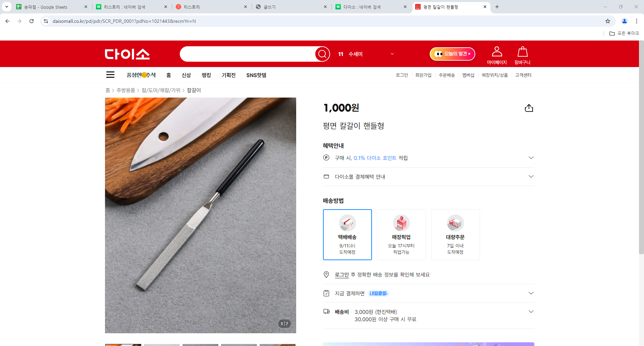Screen dimensions: 644x346
Task: Open the Chrome profile icon
Action: tap(625, 21)
